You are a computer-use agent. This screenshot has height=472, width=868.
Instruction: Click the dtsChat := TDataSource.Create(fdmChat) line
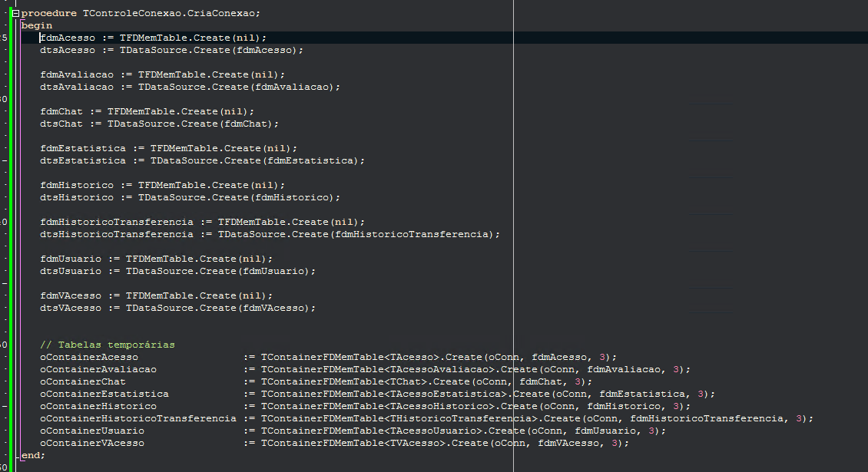pos(160,124)
